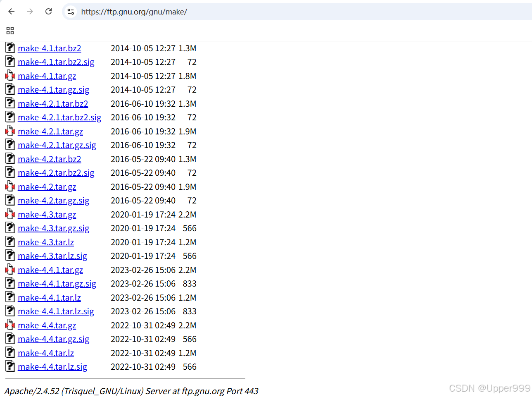Select the 833 size of make-4.4.1.tar.lz.sig
Viewport: 532px width, 397px height.
click(x=190, y=311)
